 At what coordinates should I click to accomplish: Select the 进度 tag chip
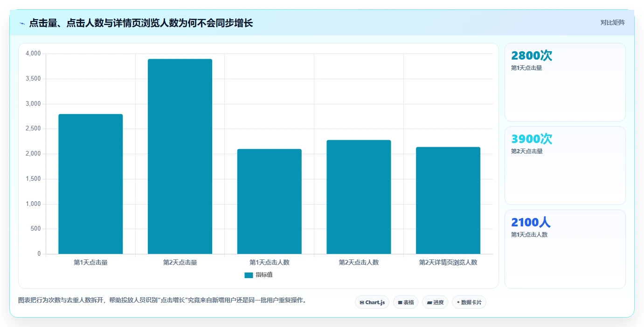(435, 302)
